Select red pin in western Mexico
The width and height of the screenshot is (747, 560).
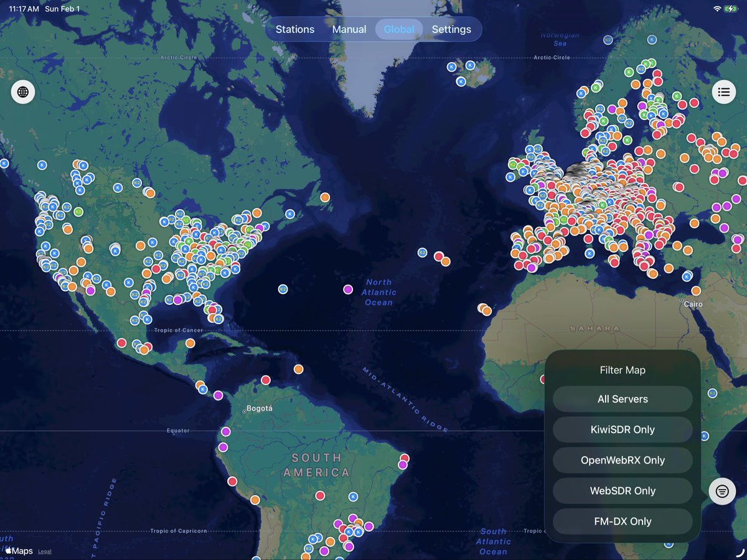121,343
